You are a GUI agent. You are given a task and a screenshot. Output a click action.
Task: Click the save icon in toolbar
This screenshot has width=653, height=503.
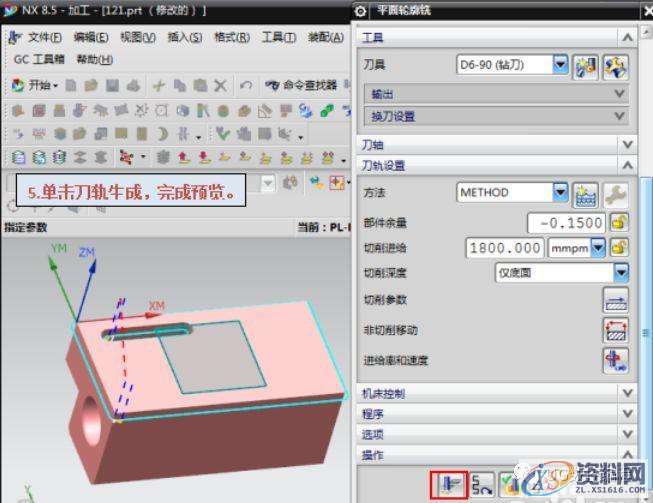(x=112, y=86)
